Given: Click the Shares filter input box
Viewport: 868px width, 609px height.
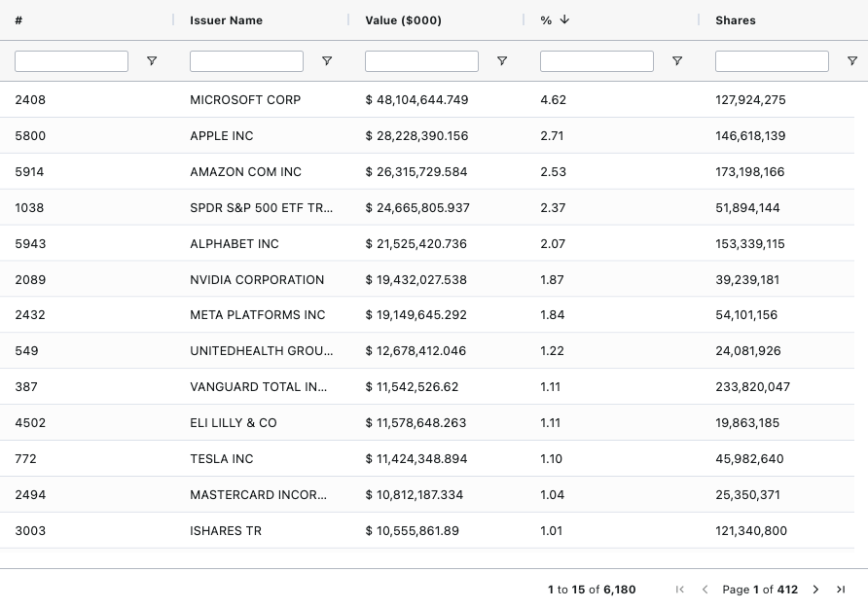Looking at the screenshot, I should [772, 61].
